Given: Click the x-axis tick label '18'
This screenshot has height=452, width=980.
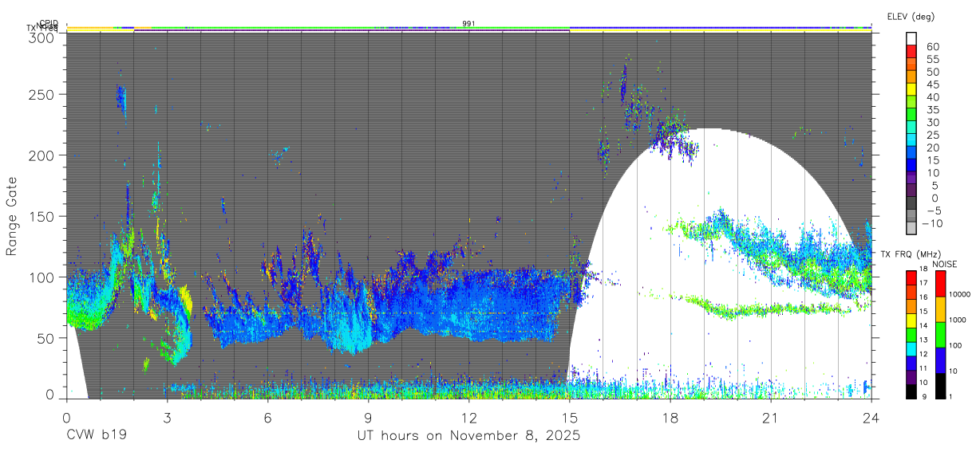Looking at the screenshot, I should 670,418.
